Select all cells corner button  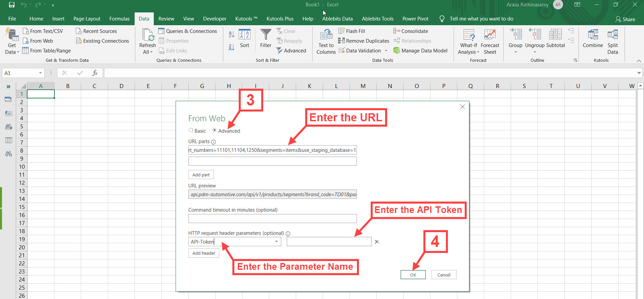(21, 86)
